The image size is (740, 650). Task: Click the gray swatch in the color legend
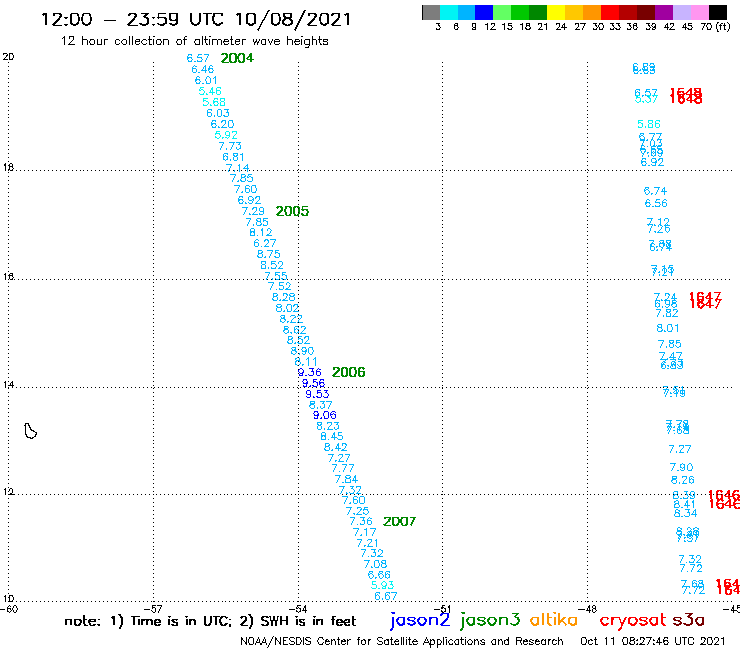pyautogui.click(x=431, y=12)
